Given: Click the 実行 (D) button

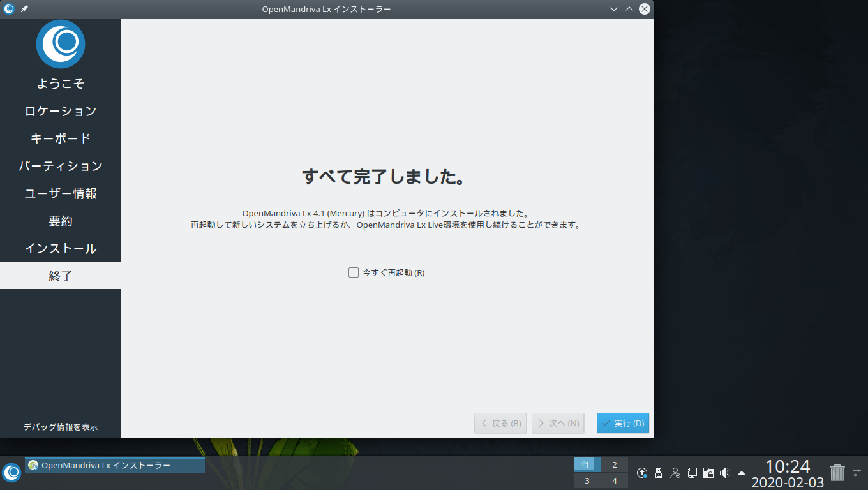Looking at the screenshot, I should pos(623,423).
